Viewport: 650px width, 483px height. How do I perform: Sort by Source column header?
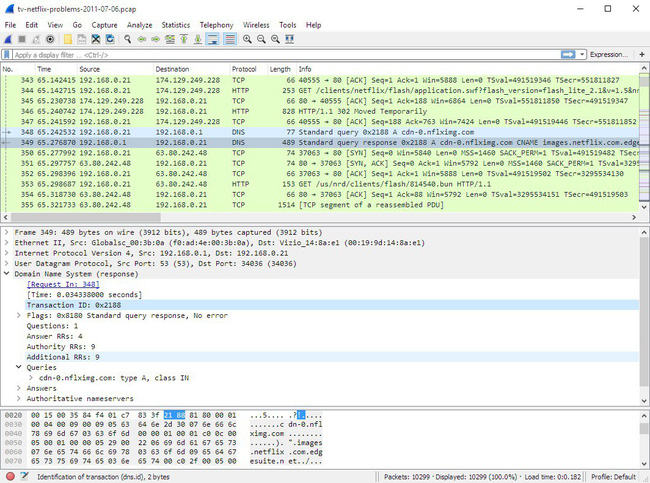pyautogui.click(x=115, y=69)
